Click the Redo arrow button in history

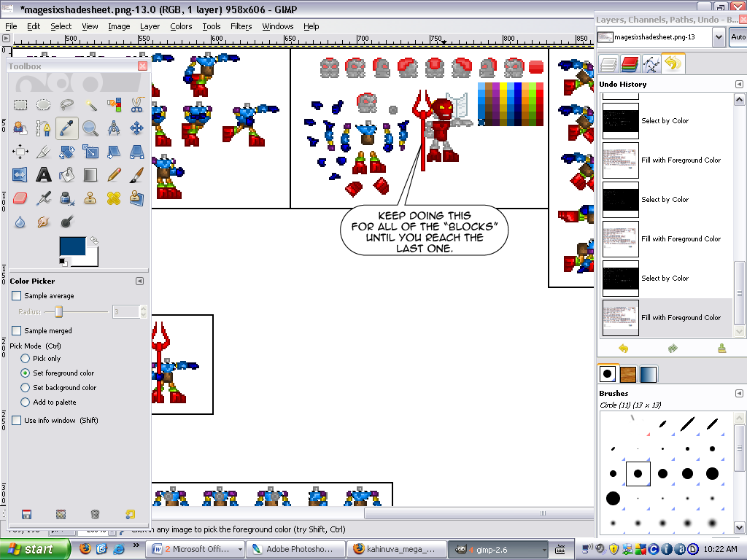(x=673, y=349)
